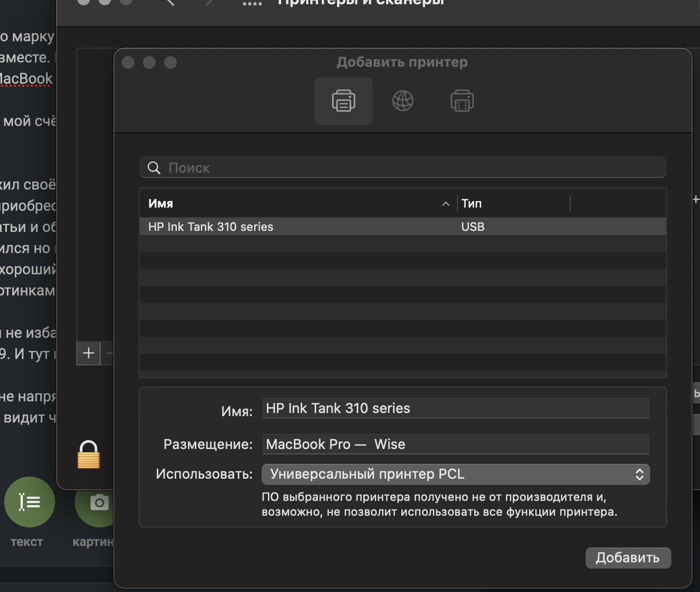
Task: Click the gold padlock icon
Action: (88, 455)
